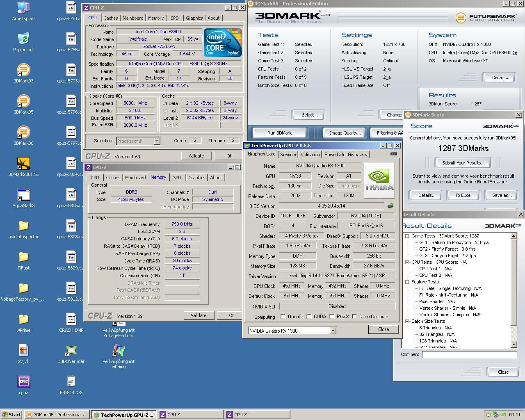Click Run 3DMark button
The height and width of the screenshot is (420, 525).
279,133
